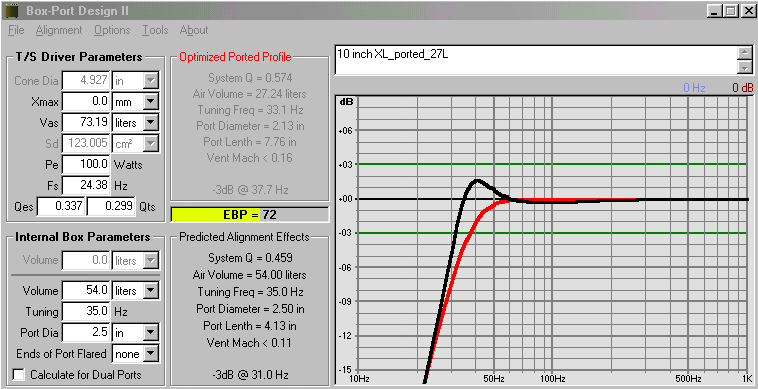Open the Xmax unit dropdown
The width and height of the screenshot is (758, 389).
coord(151,102)
